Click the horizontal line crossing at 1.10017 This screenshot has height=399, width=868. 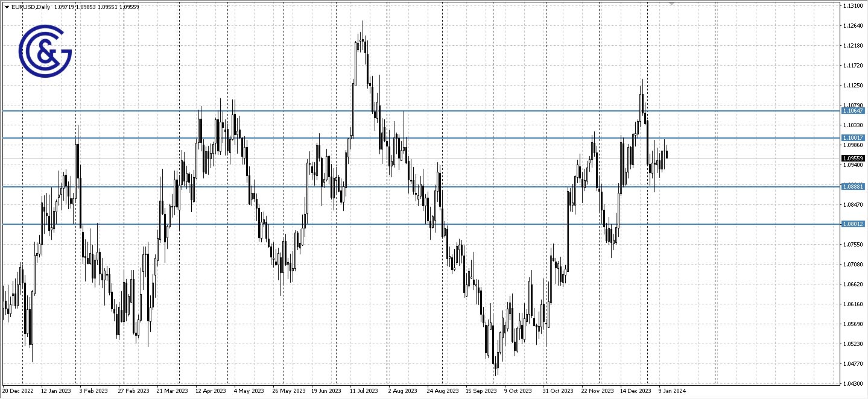[x=422, y=138]
